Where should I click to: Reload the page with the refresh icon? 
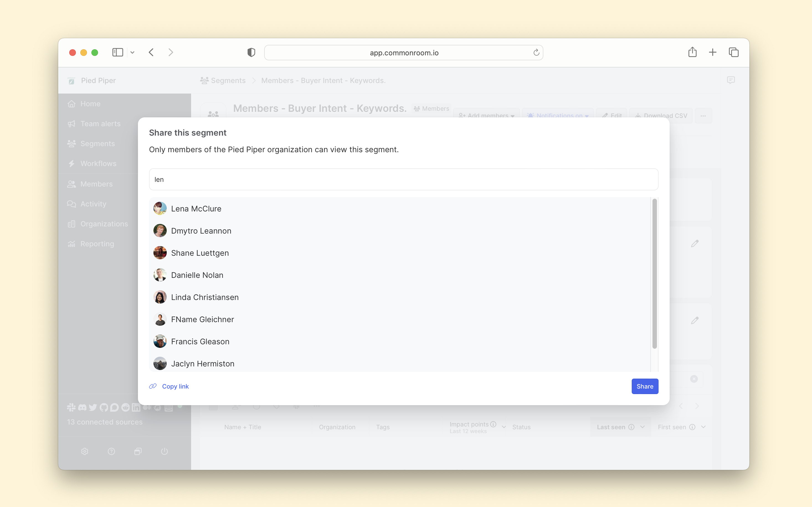tap(536, 53)
